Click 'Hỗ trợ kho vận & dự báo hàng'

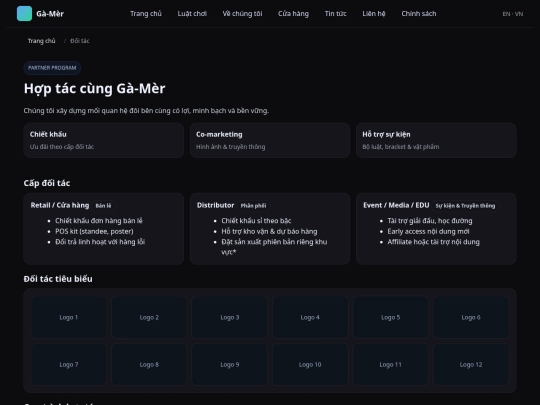[269, 231]
